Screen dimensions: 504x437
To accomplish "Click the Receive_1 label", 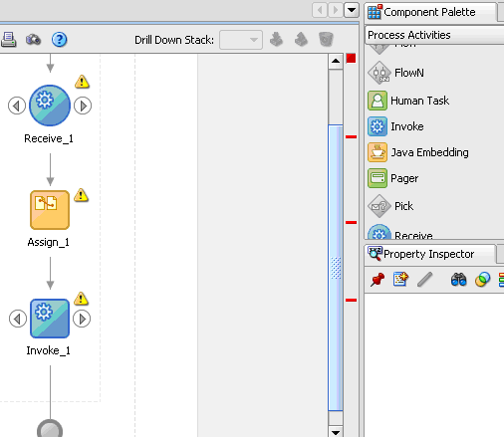I will pos(49,138).
